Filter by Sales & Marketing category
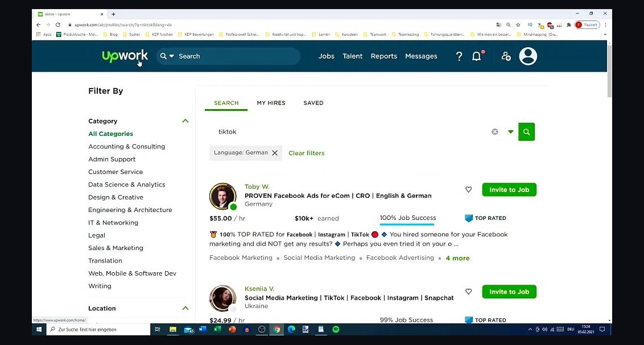The image size is (644, 345). [116, 248]
